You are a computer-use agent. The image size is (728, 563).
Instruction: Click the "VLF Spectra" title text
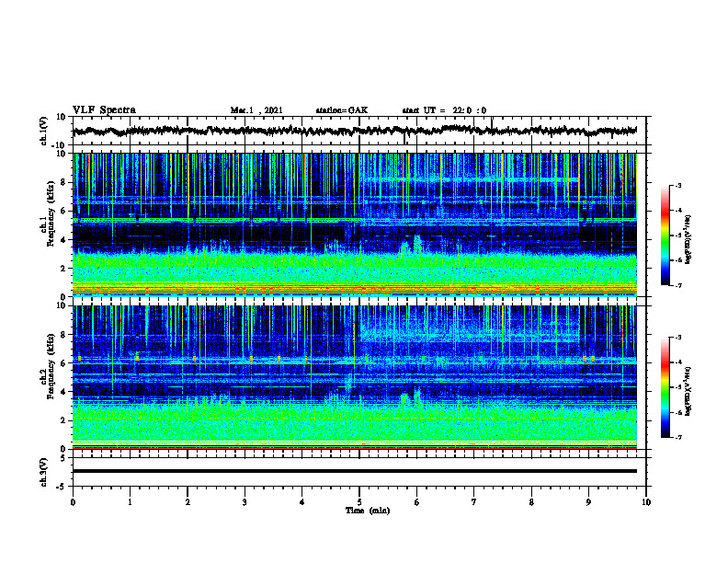point(104,110)
